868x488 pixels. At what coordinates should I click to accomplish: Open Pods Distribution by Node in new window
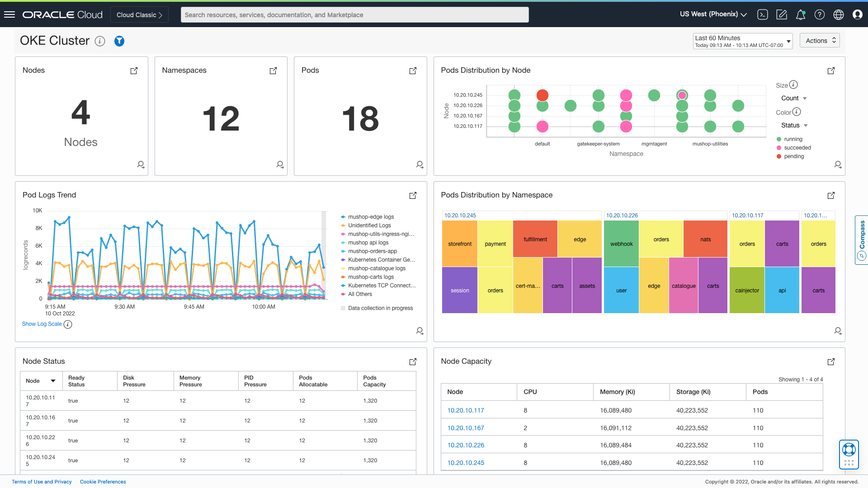tap(831, 71)
